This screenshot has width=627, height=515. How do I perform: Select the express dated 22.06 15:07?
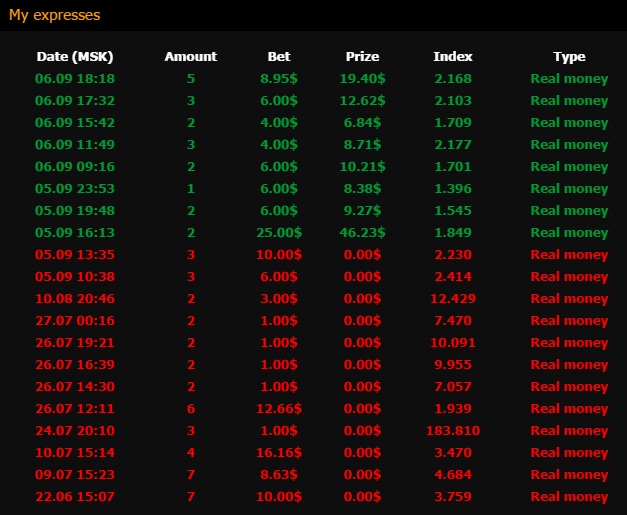pos(75,497)
